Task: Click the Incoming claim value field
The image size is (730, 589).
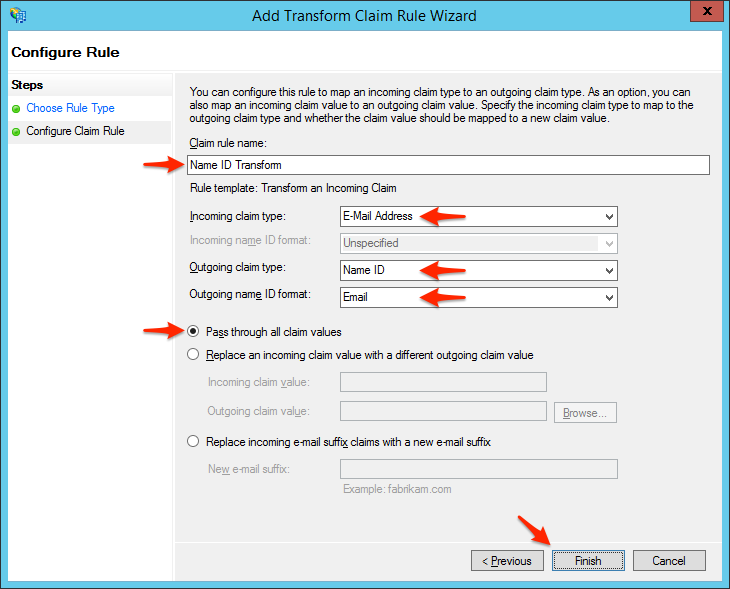Action: [443, 382]
